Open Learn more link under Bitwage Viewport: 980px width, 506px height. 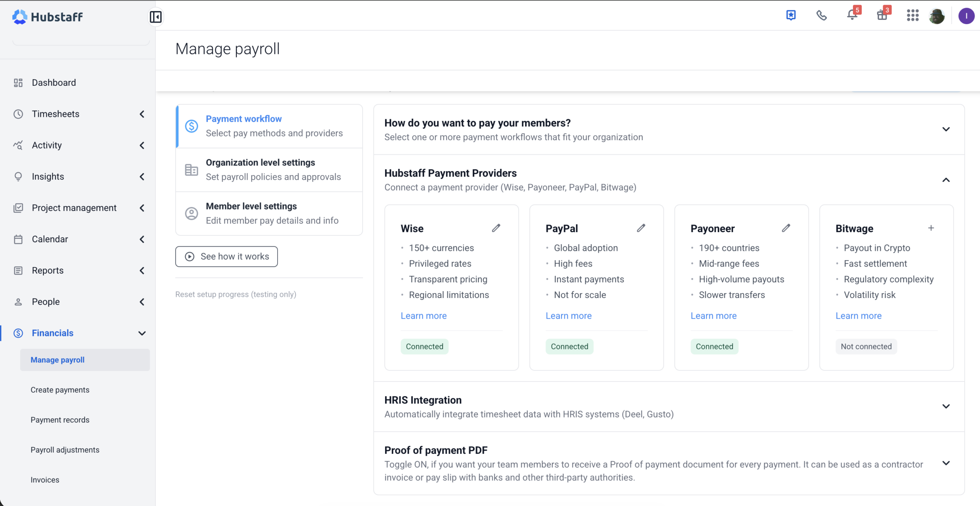coord(858,316)
